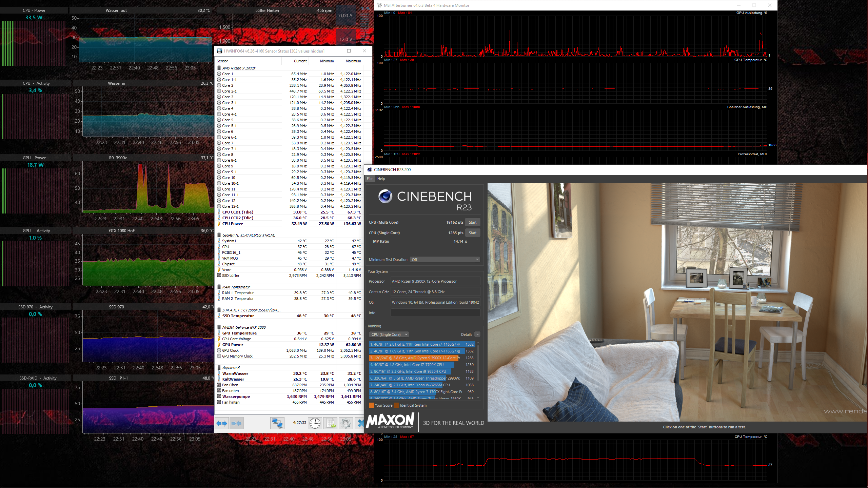Open ranking CPU (Single Core) dropdown
Image resolution: width=868 pixels, height=488 pixels.
[389, 334]
